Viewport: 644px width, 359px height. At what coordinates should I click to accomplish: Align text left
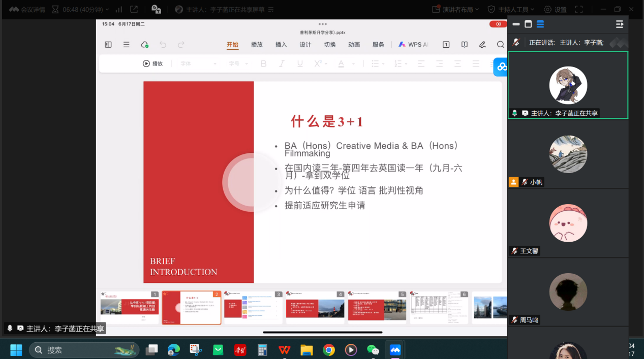click(x=421, y=63)
